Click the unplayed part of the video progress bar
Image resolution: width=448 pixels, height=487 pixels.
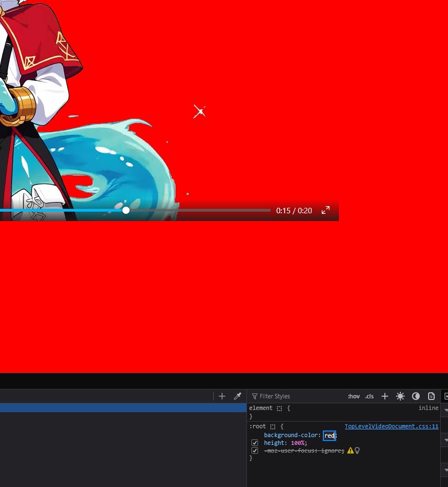200,211
